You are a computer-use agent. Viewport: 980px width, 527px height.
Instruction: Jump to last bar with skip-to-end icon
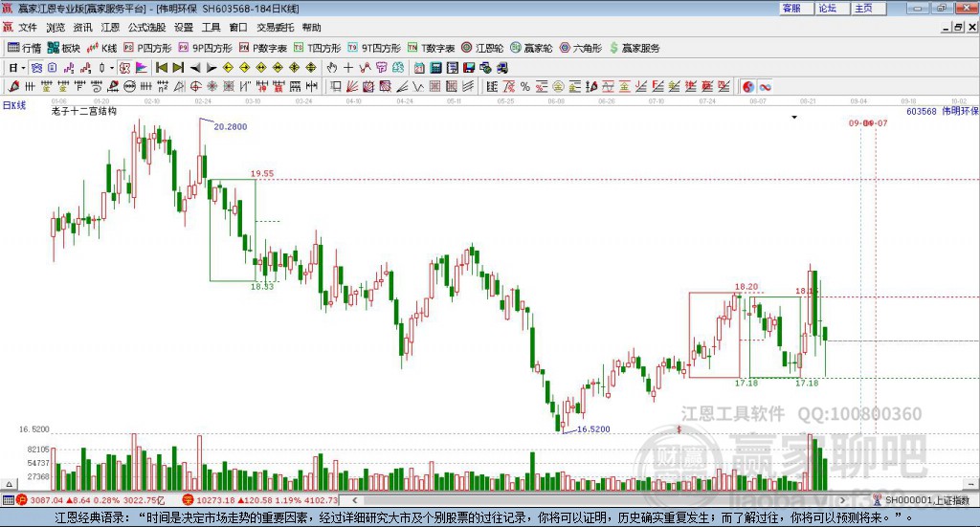pos(178,68)
